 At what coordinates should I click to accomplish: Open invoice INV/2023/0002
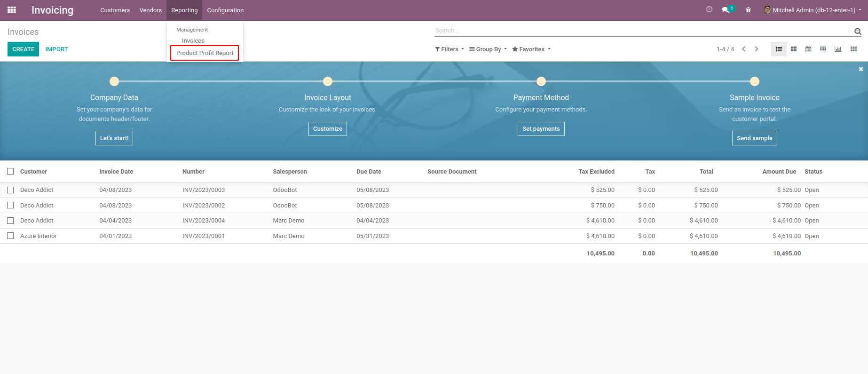pyautogui.click(x=204, y=205)
